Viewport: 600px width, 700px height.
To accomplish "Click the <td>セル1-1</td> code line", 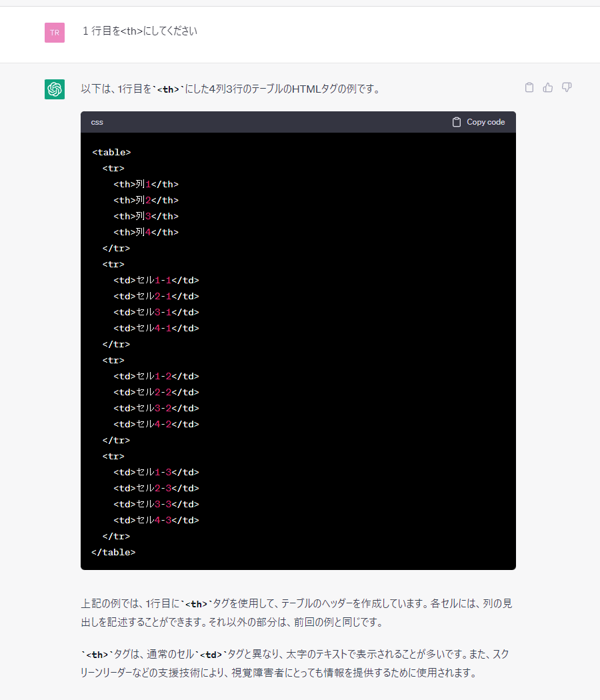I will [x=156, y=281].
